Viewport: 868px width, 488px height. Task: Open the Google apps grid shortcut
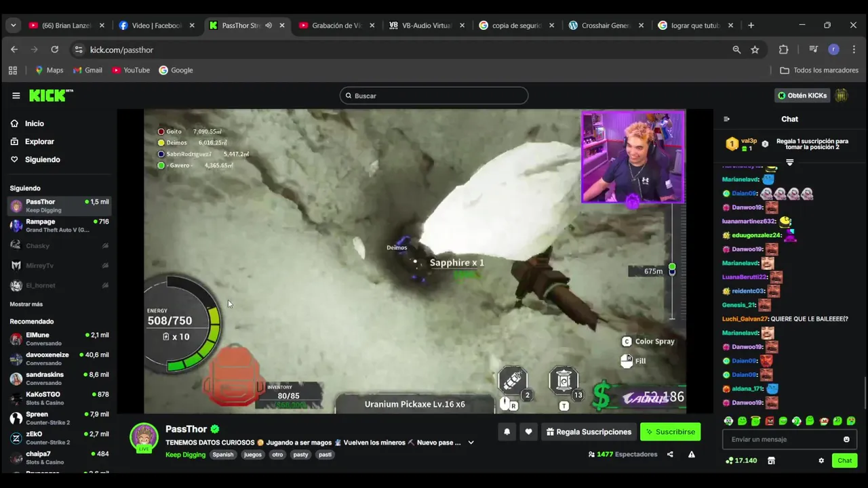[x=12, y=70]
